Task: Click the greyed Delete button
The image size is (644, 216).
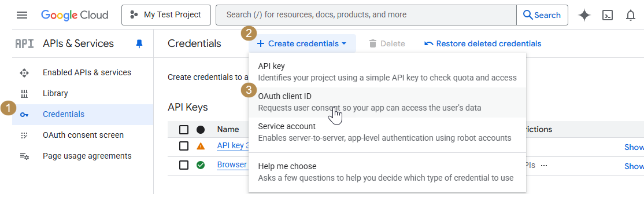Action: pyautogui.click(x=387, y=43)
